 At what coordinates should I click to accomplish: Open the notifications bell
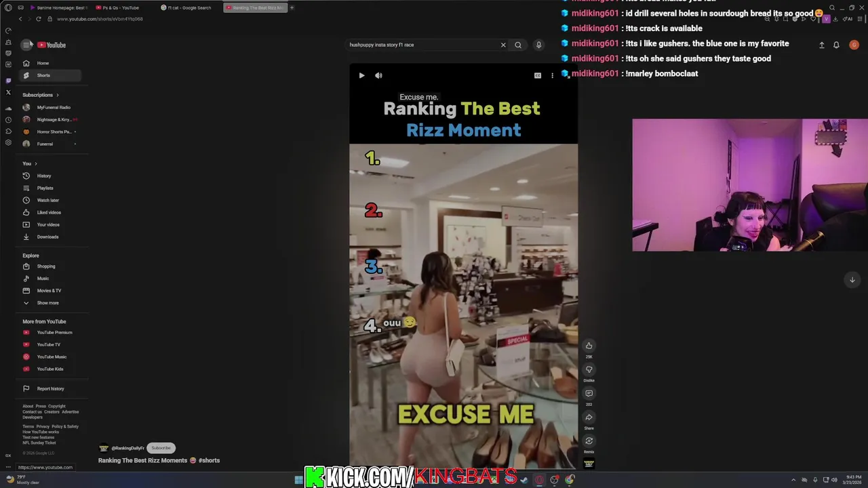tap(836, 45)
